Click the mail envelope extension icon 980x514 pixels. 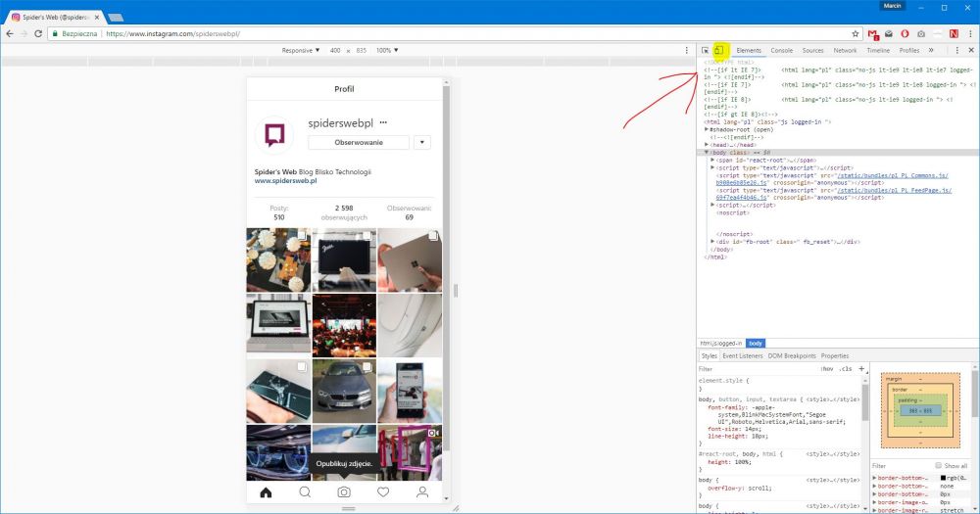coord(889,33)
